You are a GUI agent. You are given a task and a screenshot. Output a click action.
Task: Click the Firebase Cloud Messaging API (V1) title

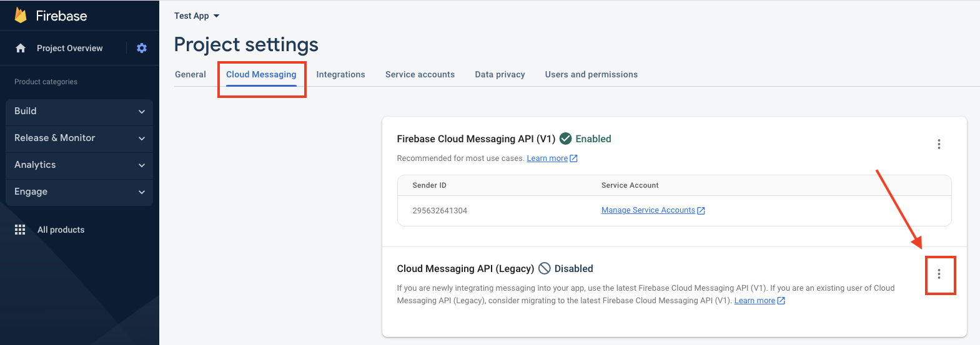pos(476,138)
